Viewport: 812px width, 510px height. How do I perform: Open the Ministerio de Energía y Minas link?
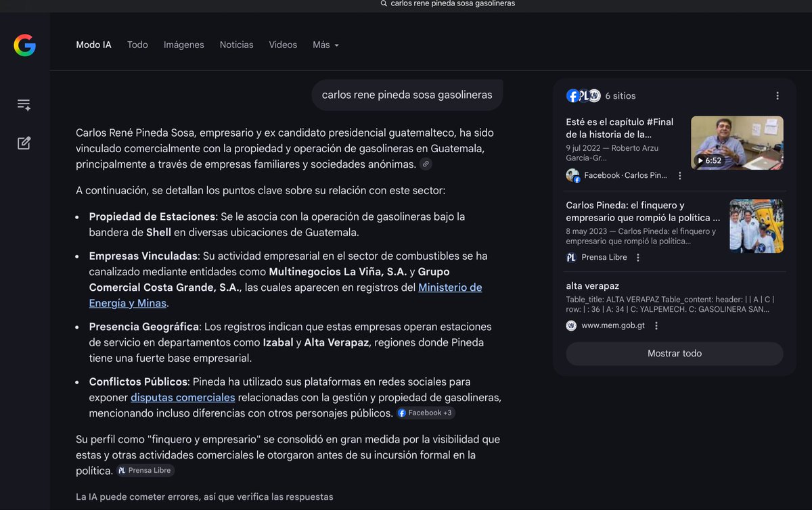coord(286,295)
